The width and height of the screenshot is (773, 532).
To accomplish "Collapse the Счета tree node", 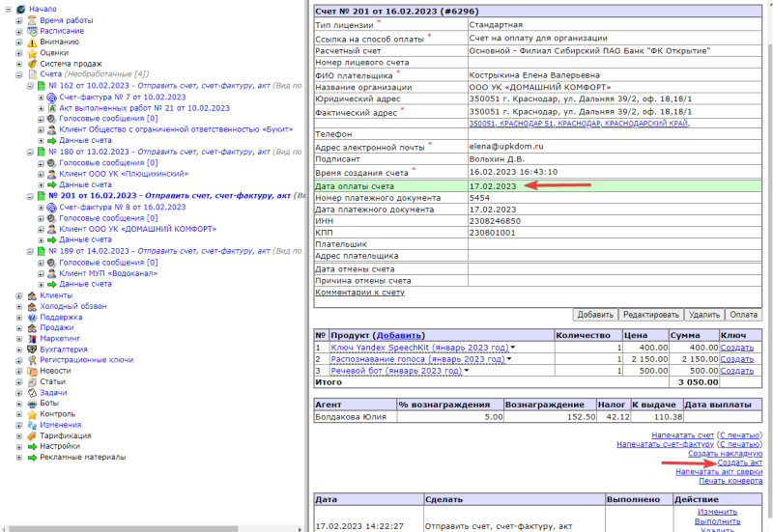I will [18, 74].
